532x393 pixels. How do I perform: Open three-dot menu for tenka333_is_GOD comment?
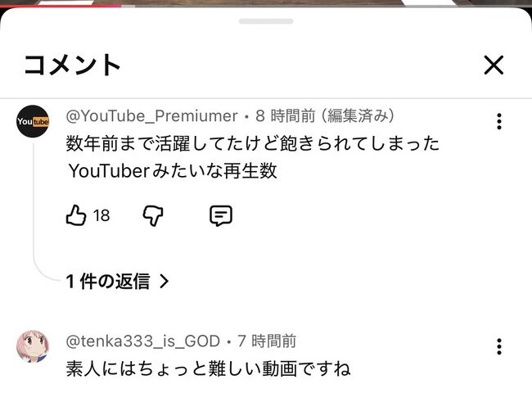point(498,346)
